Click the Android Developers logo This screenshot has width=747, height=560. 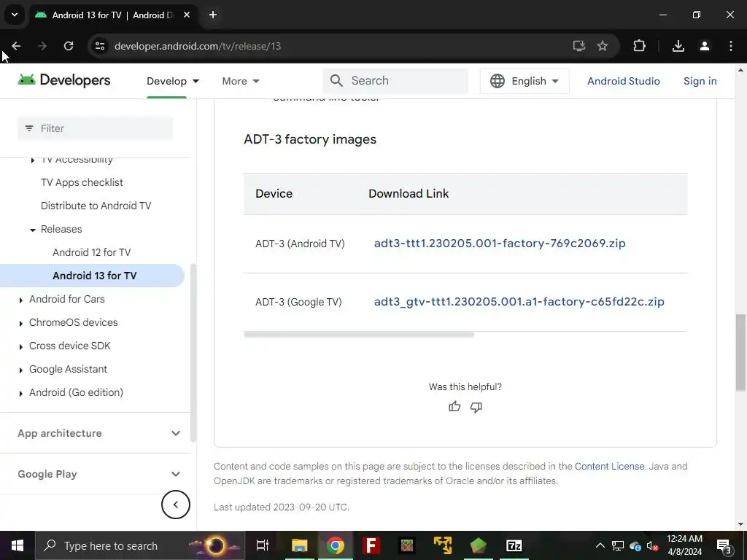[64, 80]
